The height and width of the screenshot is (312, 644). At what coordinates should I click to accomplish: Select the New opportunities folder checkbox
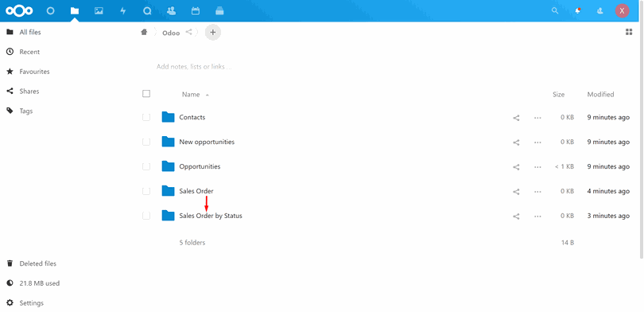point(146,142)
